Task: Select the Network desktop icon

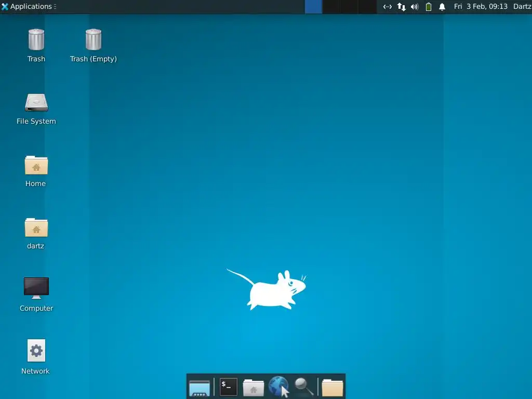Action: (x=36, y=357)
